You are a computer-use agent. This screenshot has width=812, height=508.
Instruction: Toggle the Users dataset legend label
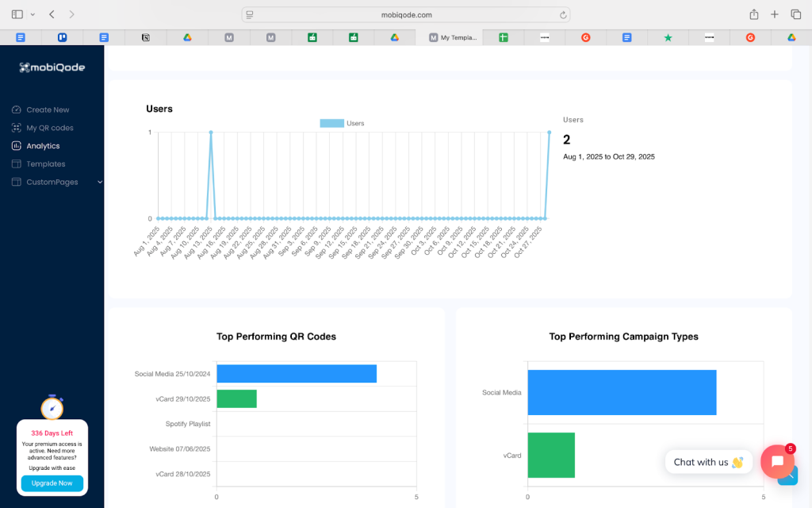[355, 123]
